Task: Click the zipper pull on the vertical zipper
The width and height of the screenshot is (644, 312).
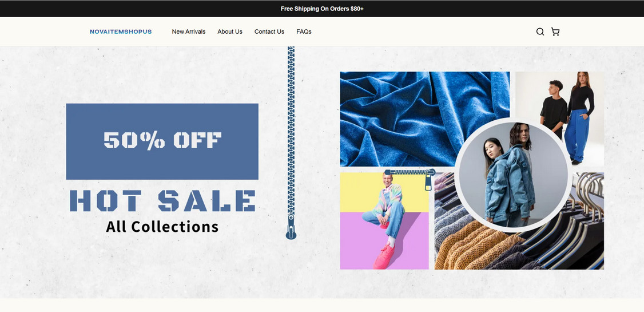Action: click(x=291, y=227)
